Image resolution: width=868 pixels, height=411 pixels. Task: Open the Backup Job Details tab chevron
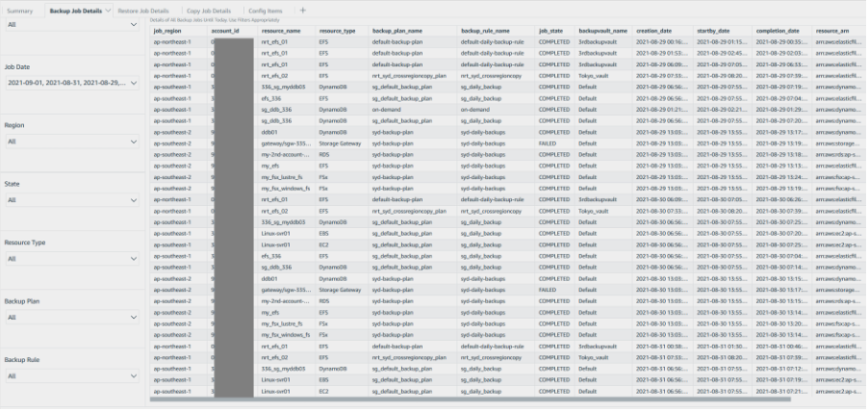[109, 11]
